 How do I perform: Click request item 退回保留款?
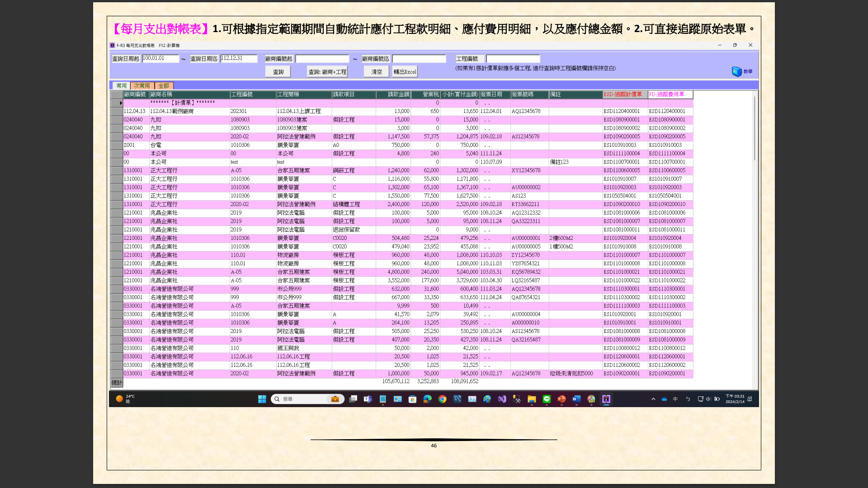[346, 230]
